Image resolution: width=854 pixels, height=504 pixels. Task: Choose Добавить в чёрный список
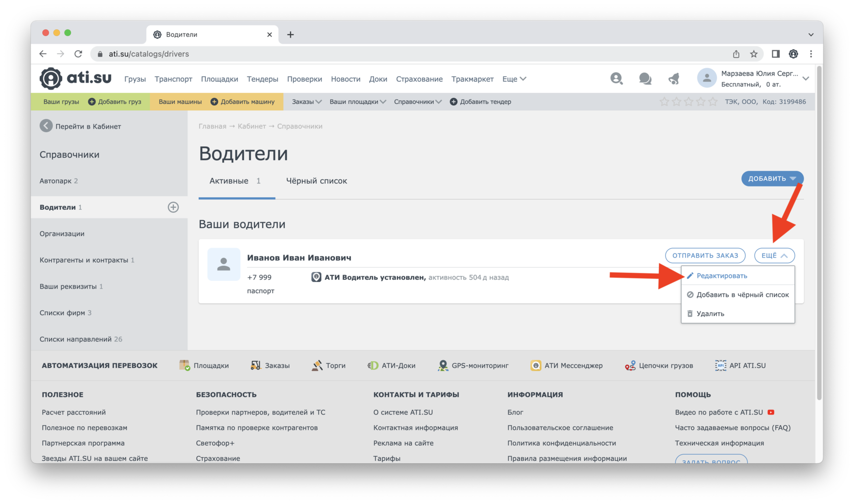point(738,294)
